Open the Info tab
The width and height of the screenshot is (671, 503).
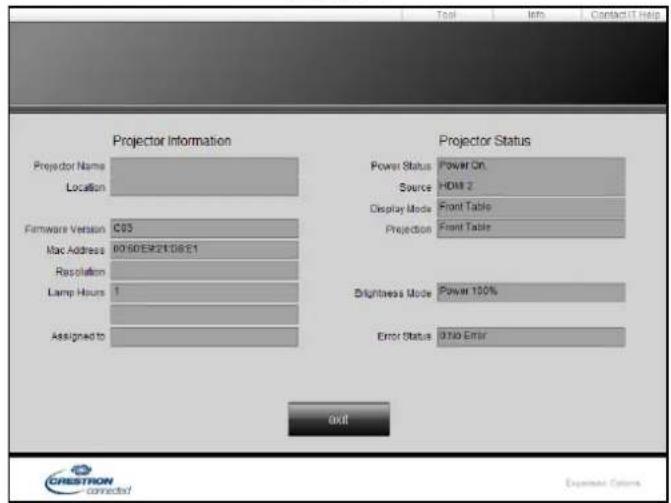pos(536,15)
